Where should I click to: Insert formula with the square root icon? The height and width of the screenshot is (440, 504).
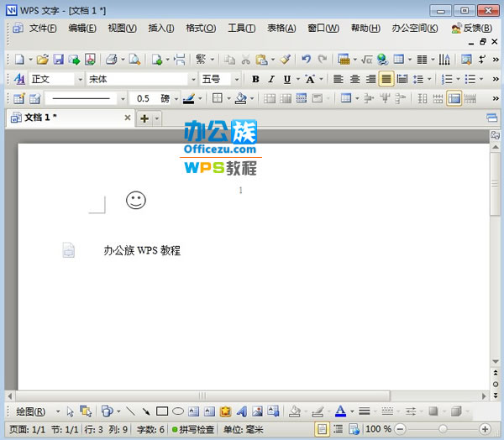coord(367,60)
